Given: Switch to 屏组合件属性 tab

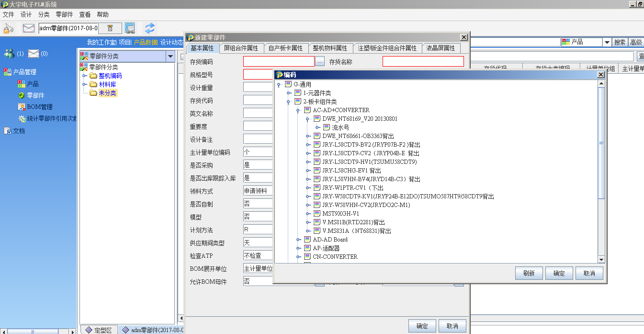Looking at the screenshot, I should (x=241, y=48).
